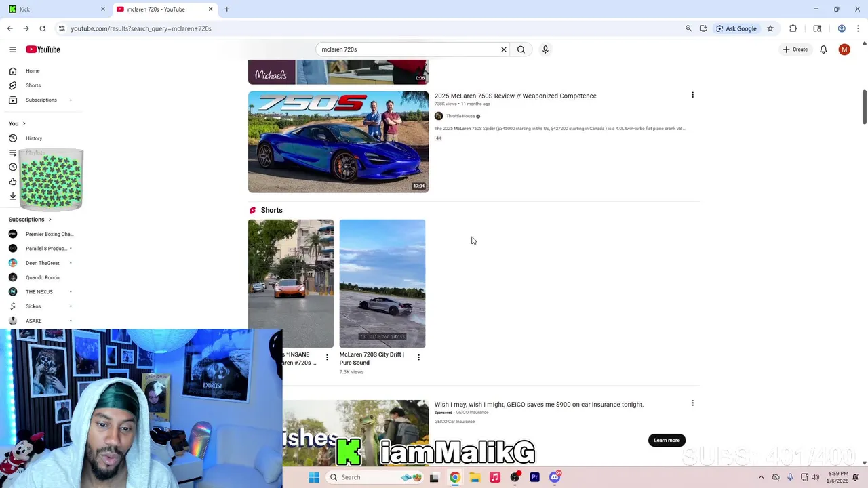The image size is (868, 488).
Task: Open the zoom magnifier in address bar
Action: point(689,28)
